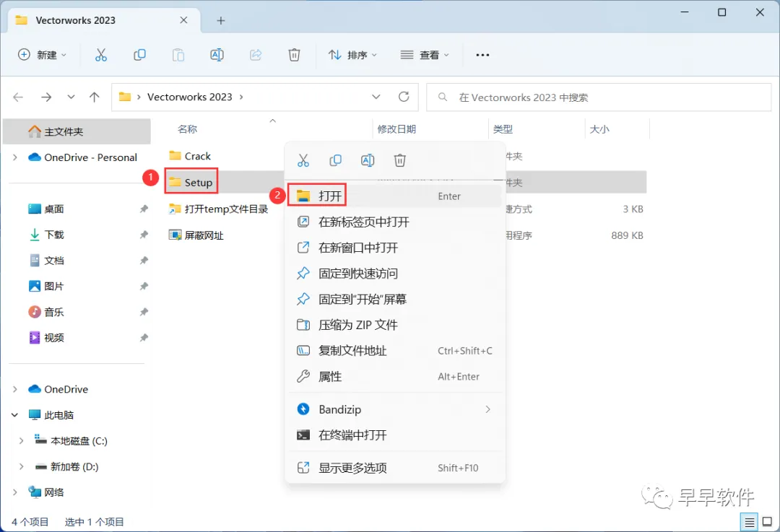Sort by the 名称 column header

coord(188,129)
